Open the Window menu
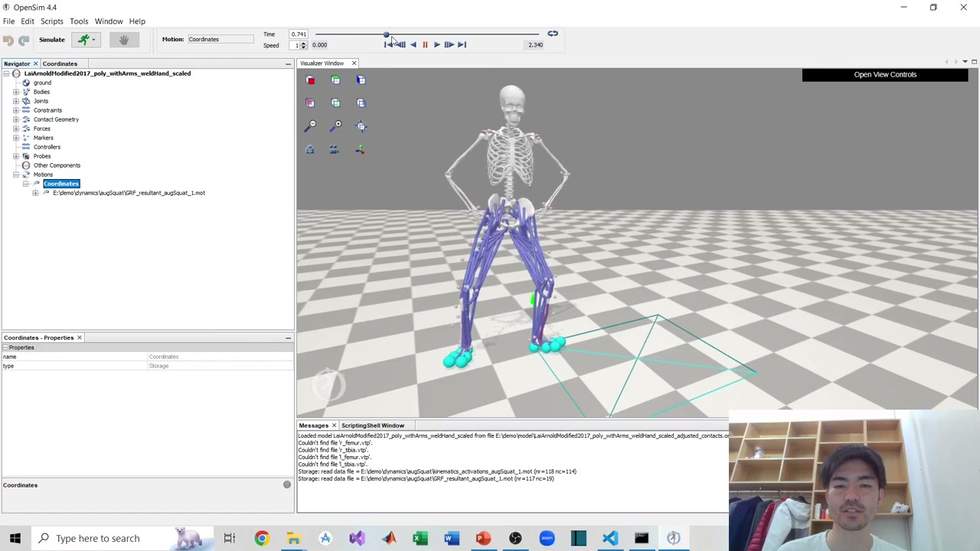Viewport: 980px width, 551px height. coord(109,21)
